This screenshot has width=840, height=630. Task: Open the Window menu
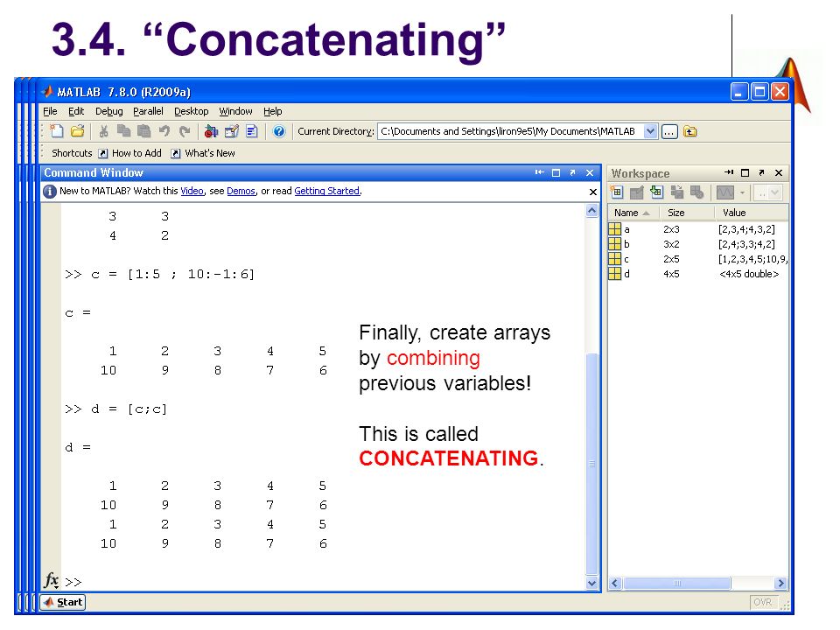[235, 111]
